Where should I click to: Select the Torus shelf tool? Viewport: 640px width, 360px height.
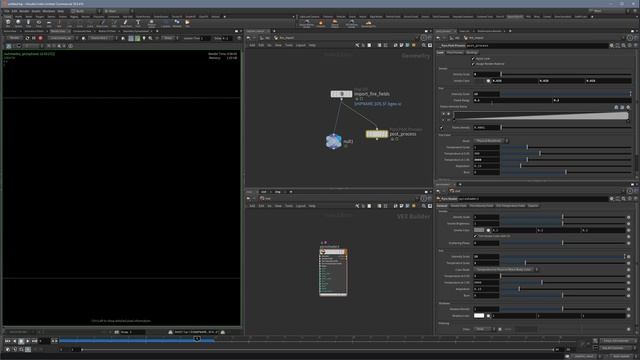39,23
